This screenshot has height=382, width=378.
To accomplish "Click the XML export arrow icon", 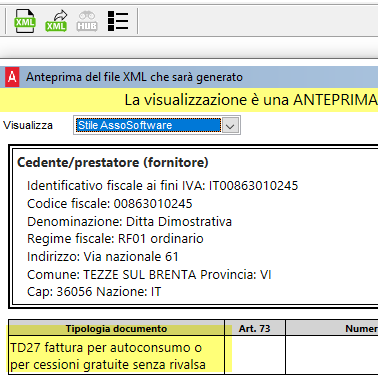I will 56,21.
